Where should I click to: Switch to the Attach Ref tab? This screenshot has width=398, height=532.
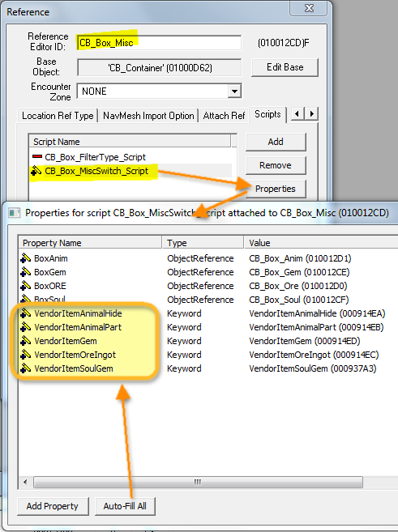tap(224, 116)
